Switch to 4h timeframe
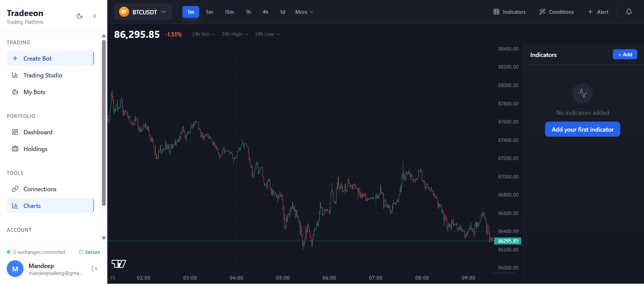 click(x=265, y=12)
